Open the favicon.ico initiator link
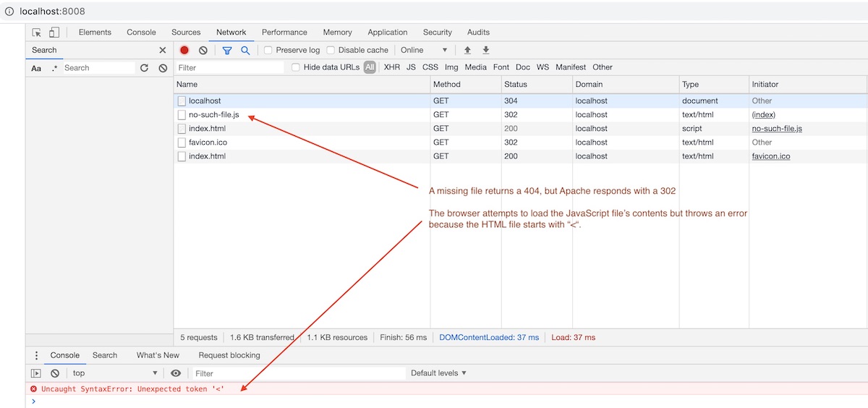 (x=771, y=156)
